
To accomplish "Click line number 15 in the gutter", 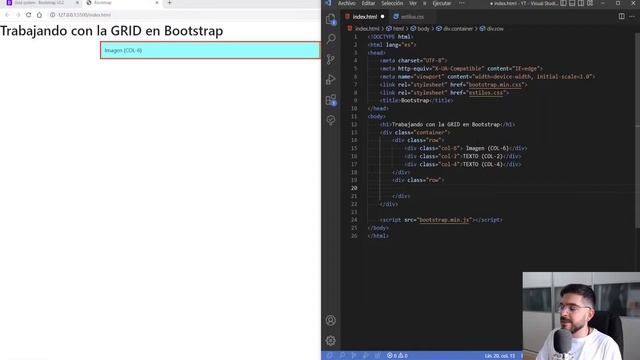I will [x=354, y=149].
